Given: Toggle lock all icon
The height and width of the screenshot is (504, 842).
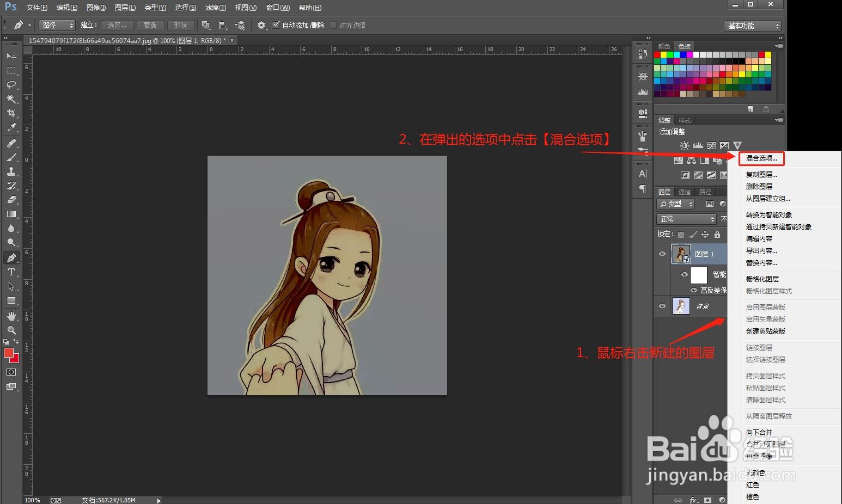Looking at the screenshot, I should 717,235.
